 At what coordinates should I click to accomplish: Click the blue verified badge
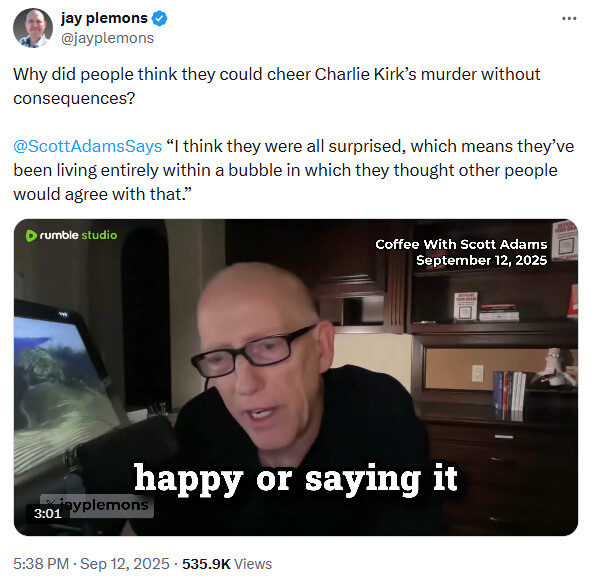(x=159, y=18)
